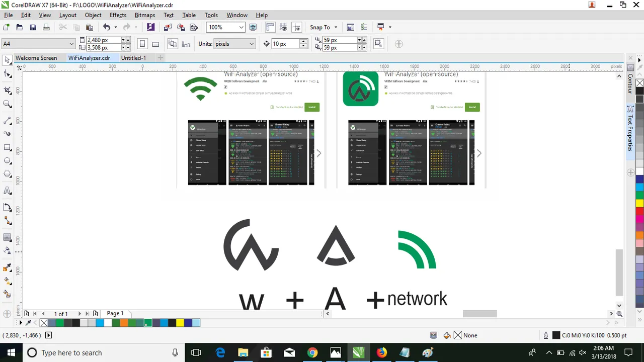Open the Object menu
The image size is (644, 362).
(93, 15)
